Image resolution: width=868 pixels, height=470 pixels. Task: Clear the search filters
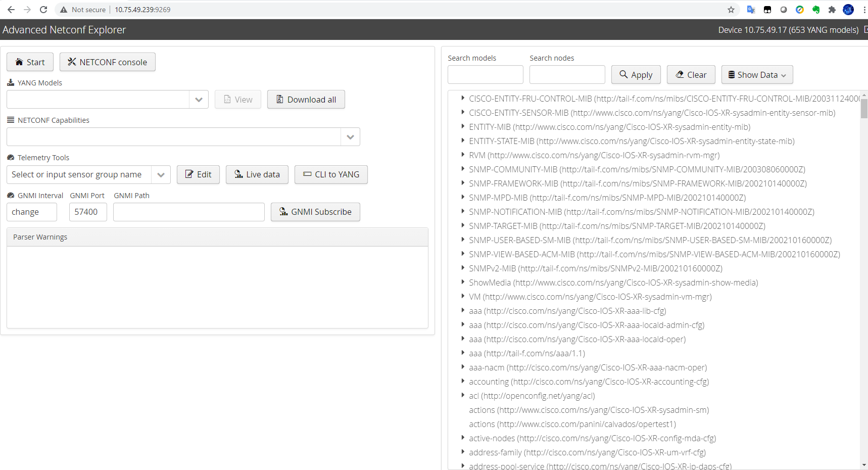click(x=691, y=75)
